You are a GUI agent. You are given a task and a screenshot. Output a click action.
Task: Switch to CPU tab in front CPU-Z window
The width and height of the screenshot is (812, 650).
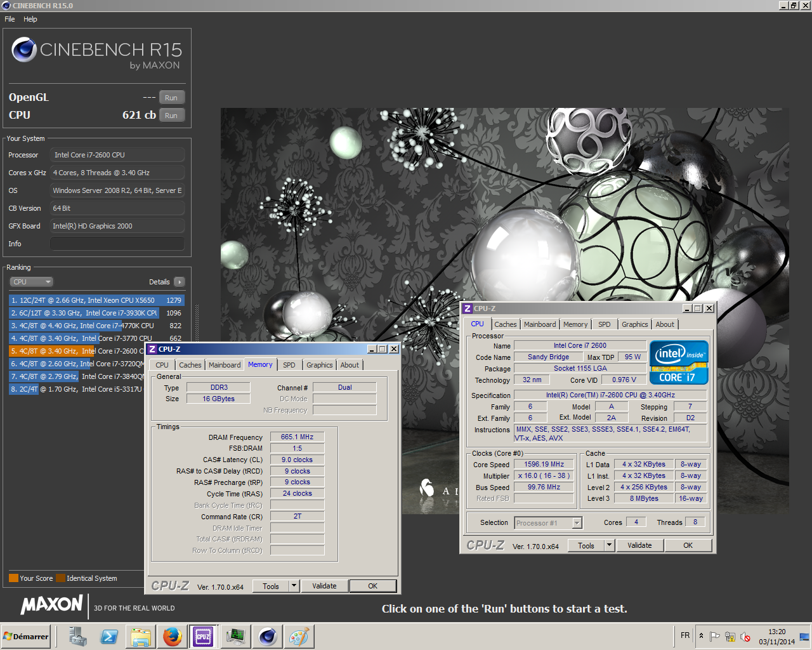162,365
